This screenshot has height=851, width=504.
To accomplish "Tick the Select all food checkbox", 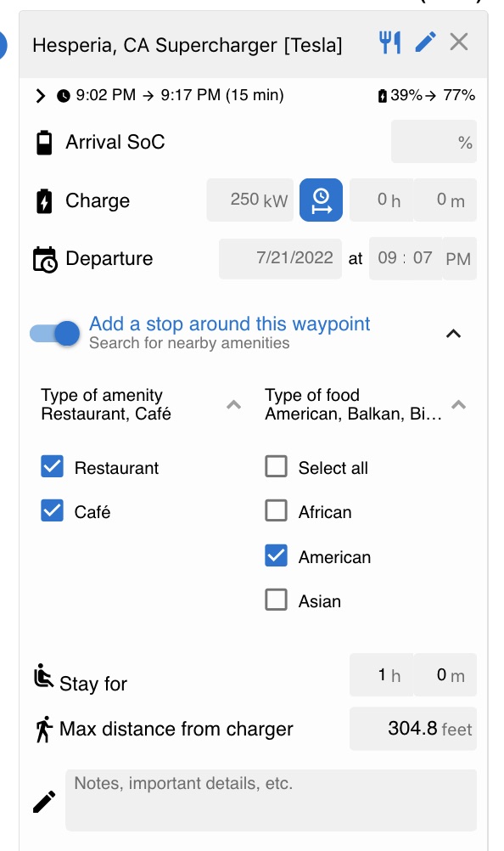I will (276, 466).
